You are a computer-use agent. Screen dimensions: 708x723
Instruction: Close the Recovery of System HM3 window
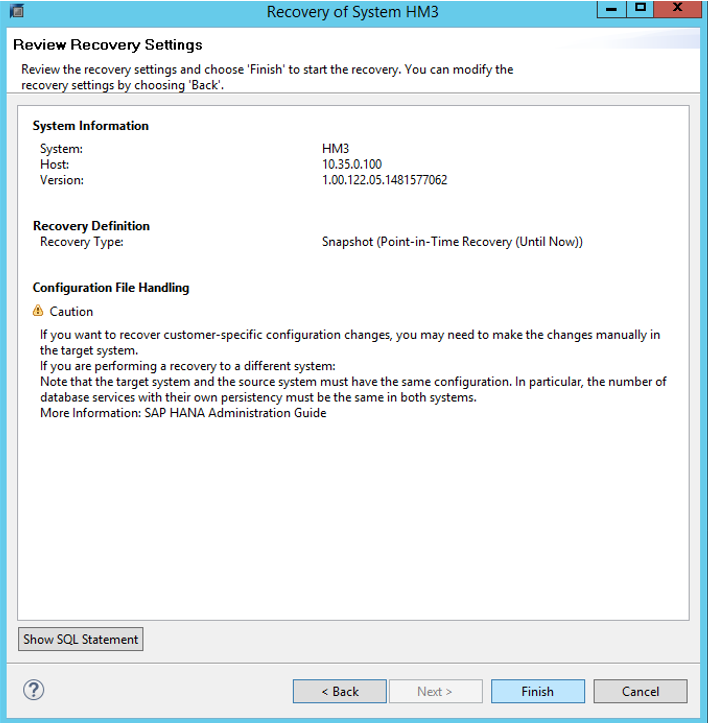pos(677,9)
